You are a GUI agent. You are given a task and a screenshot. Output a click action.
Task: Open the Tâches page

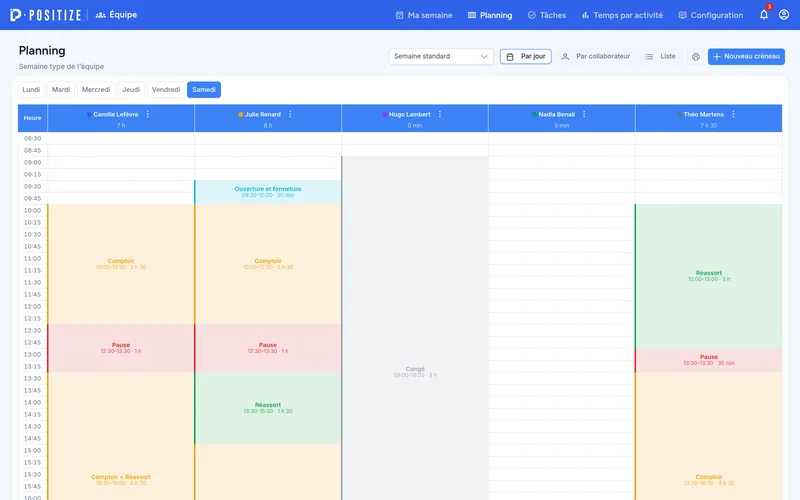pos(547,15)
